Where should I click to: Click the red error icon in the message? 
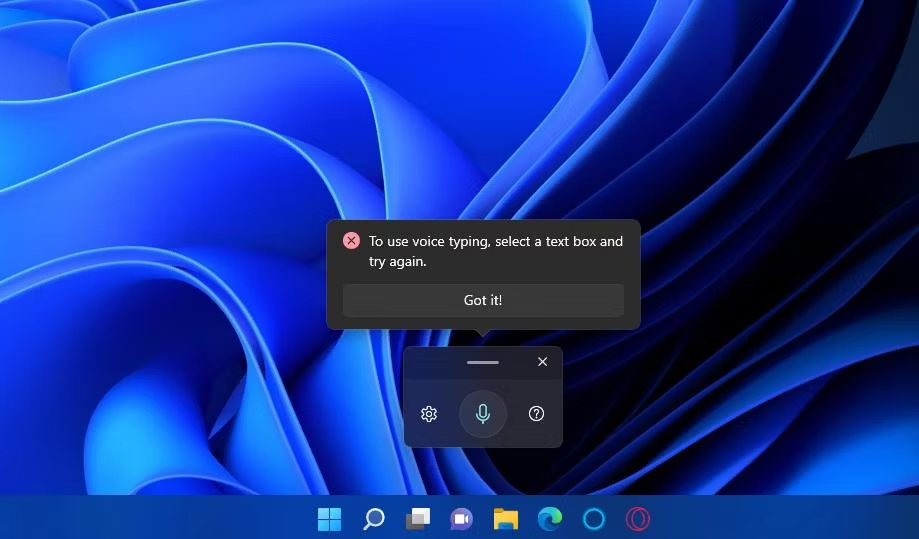(x=351, y=241)
